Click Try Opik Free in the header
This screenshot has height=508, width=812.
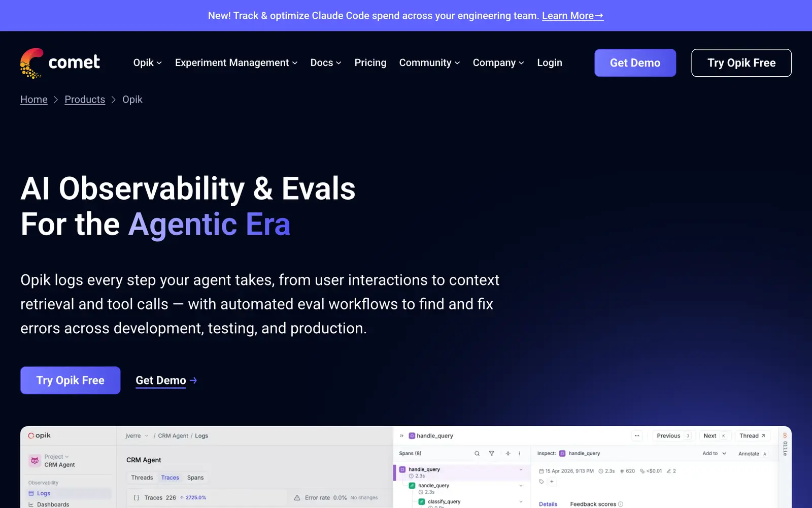tap(741, 63)
